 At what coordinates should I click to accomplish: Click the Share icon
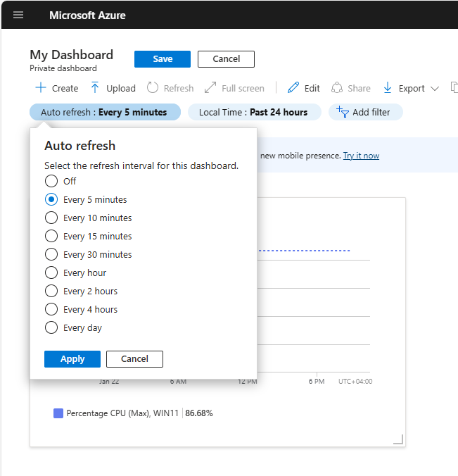337,88
